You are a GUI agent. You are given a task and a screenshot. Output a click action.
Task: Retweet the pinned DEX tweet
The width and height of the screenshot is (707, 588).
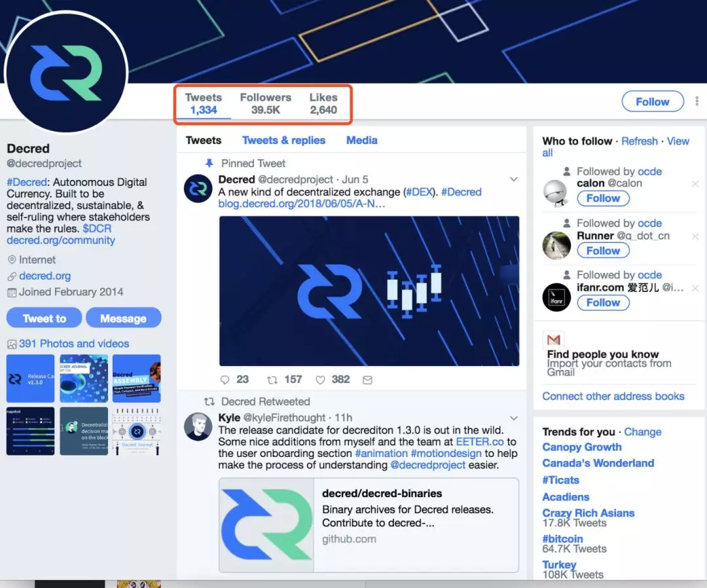(x=272, y=380)
